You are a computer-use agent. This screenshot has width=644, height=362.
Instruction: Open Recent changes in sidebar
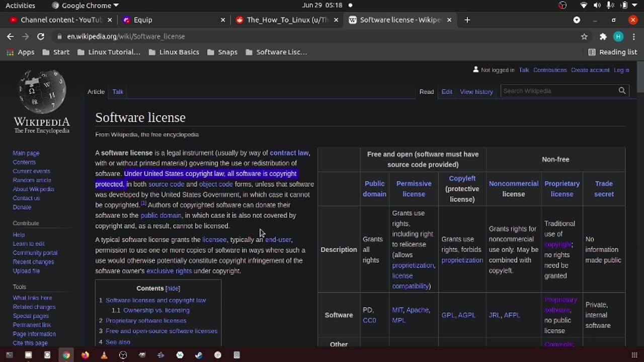tap(33, 262)
